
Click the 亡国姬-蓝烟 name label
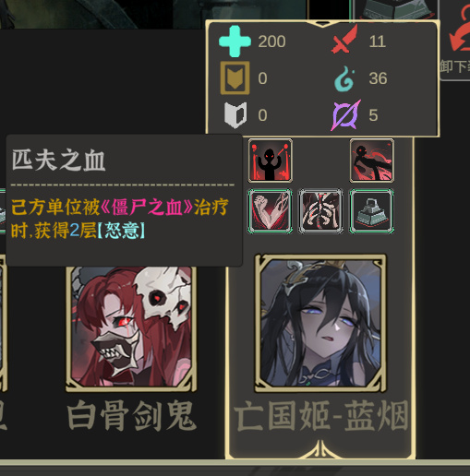coord(320,415)
